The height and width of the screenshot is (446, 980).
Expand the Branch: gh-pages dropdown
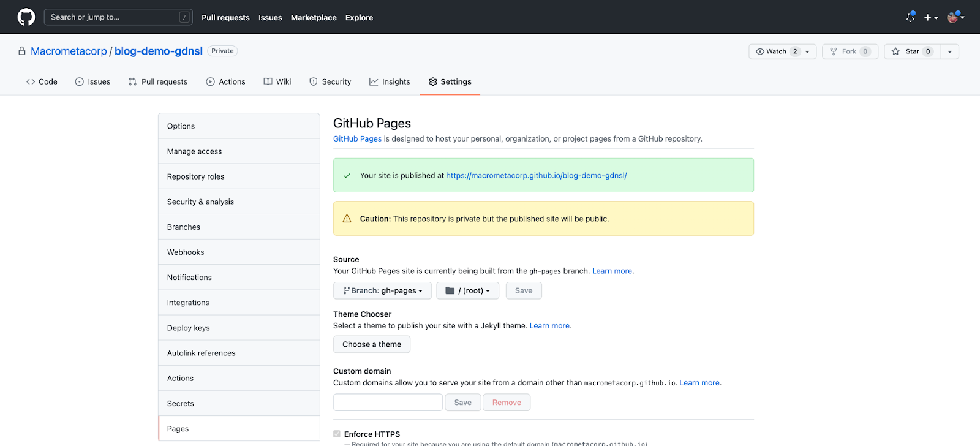[x=382, y=290]
